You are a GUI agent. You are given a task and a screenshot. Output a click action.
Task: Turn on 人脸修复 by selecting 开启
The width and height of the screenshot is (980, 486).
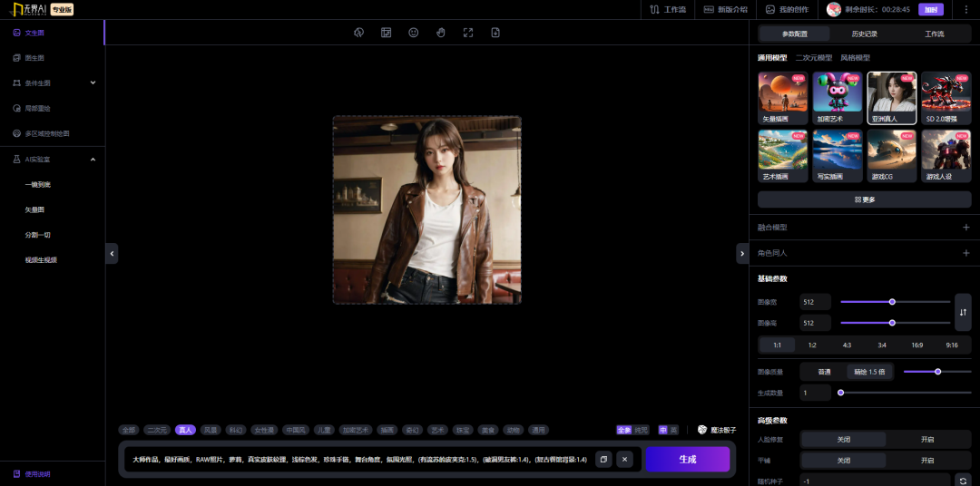(x=927, y=439)
